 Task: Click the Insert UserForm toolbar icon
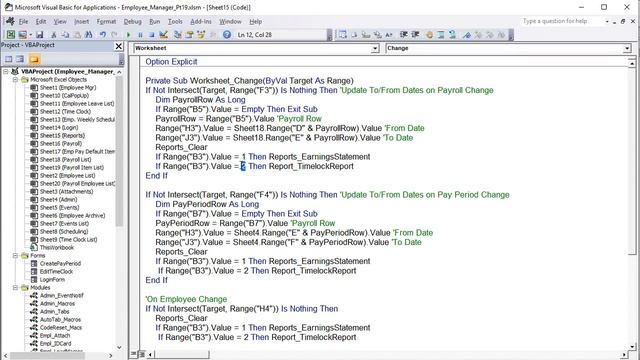click(22, 35)
